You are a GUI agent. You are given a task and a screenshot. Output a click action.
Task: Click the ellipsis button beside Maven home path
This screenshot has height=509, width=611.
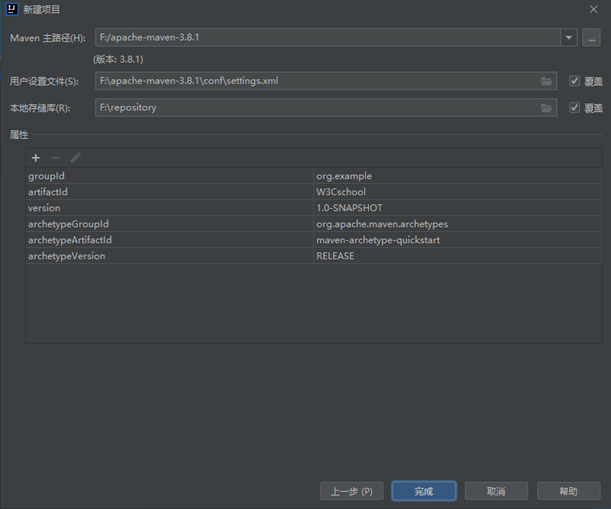click(x=591, y=38)
